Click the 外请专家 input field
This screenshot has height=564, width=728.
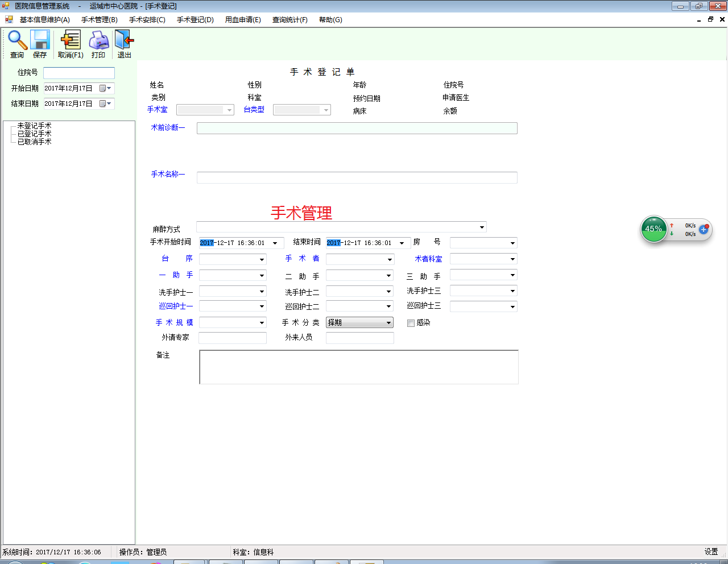[233, 338]
